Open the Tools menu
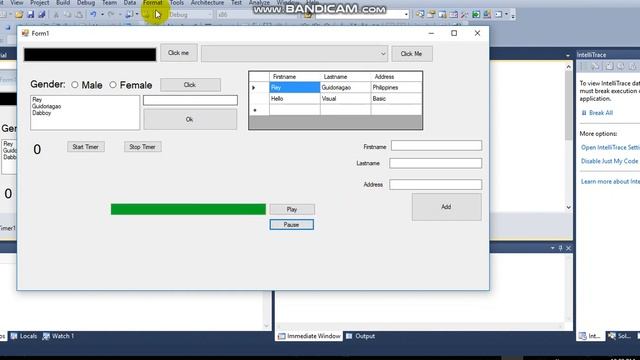This screenshot has height=360, width=640. tap(176, 3)
